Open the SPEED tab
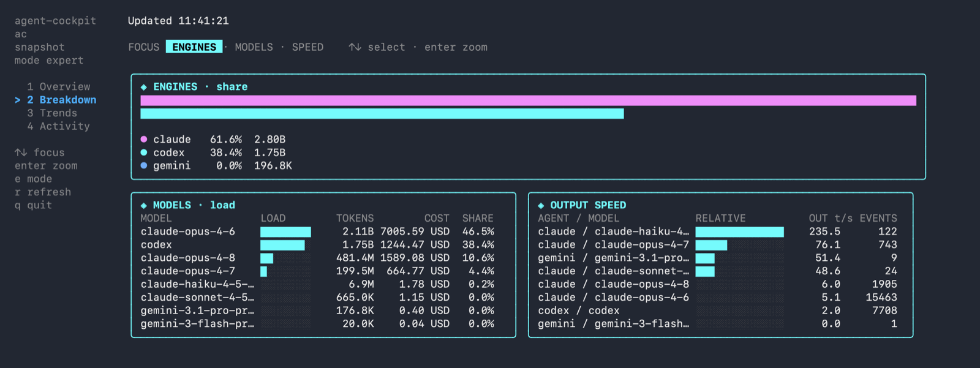This screenshot has height=368, width=980. click(x=307, y=47)
